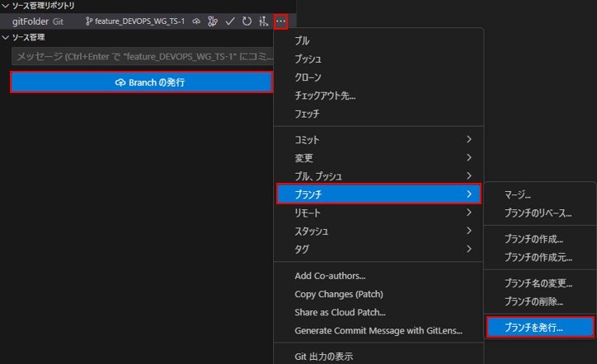This screenshot has width=597, height=364.
Task: Expand the スタッシュ submenu
Action: [x=378, y=231]
